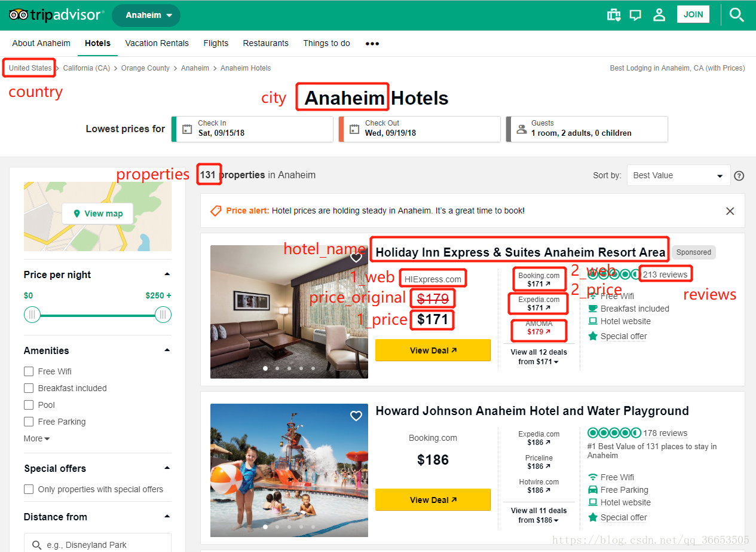Click the Guests selection field
Screen dimensions: 756x552
[587, 129]
